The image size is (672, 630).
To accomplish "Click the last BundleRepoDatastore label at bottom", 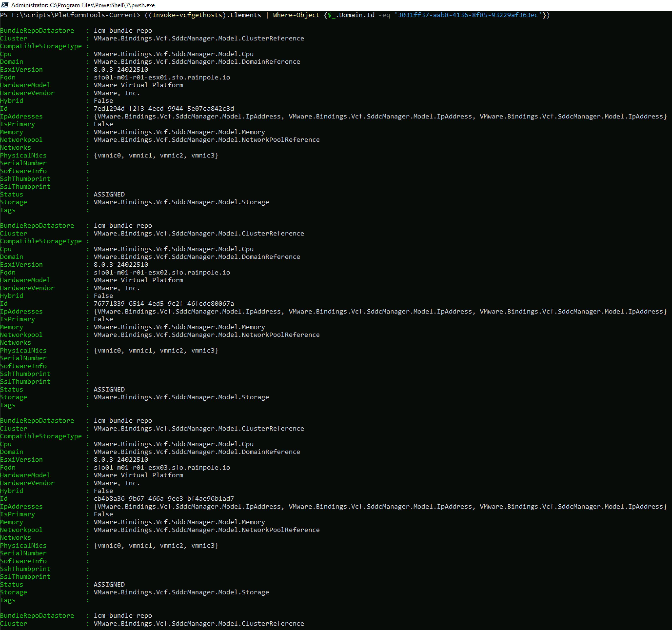I will click(x=37, y=615).
